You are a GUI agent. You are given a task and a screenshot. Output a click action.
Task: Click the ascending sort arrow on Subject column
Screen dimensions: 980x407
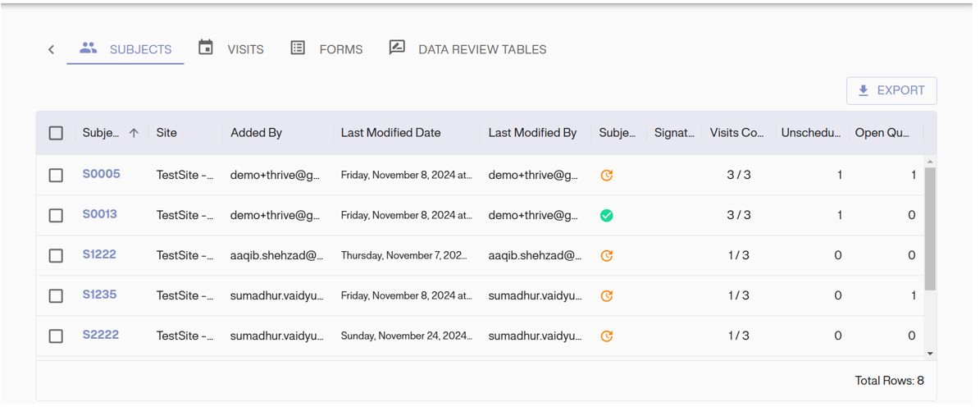click(x=134, y=133)
